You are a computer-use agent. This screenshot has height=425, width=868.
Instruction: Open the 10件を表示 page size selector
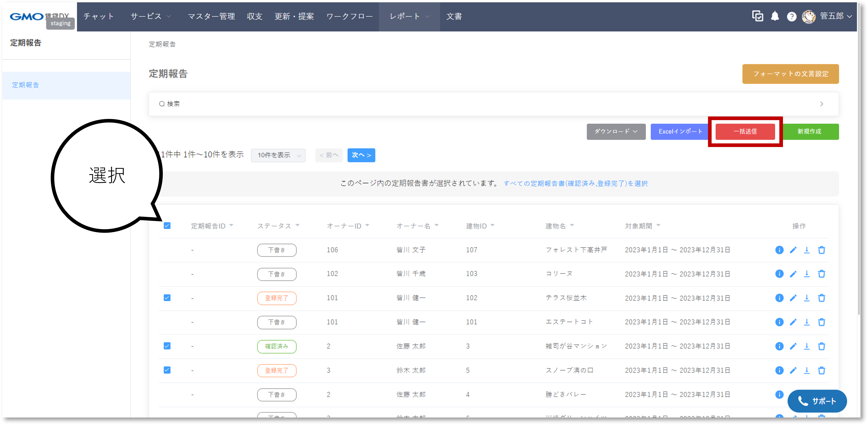(278, 155)
